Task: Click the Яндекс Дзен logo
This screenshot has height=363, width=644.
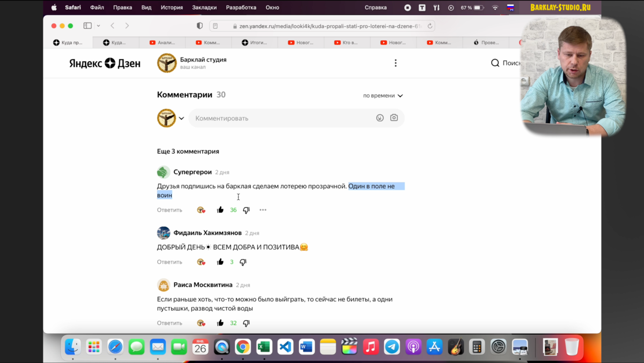Action: pos(105,63)
